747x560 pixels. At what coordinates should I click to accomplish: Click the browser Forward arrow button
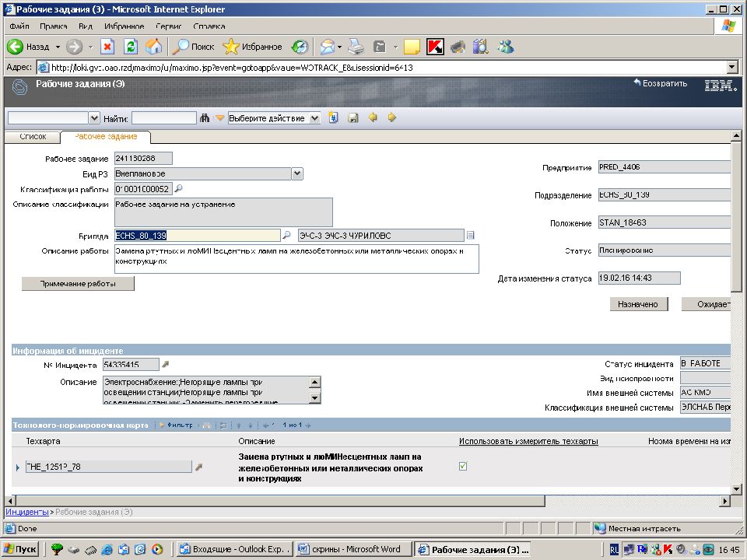click(74, 47)
